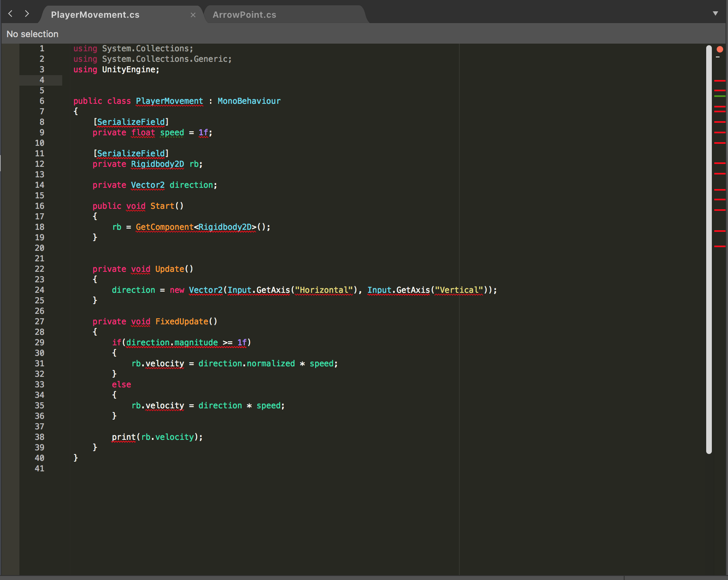The image size is (728, 580).
Task: Jump to the bottommost red error marker
Action: 720,246
